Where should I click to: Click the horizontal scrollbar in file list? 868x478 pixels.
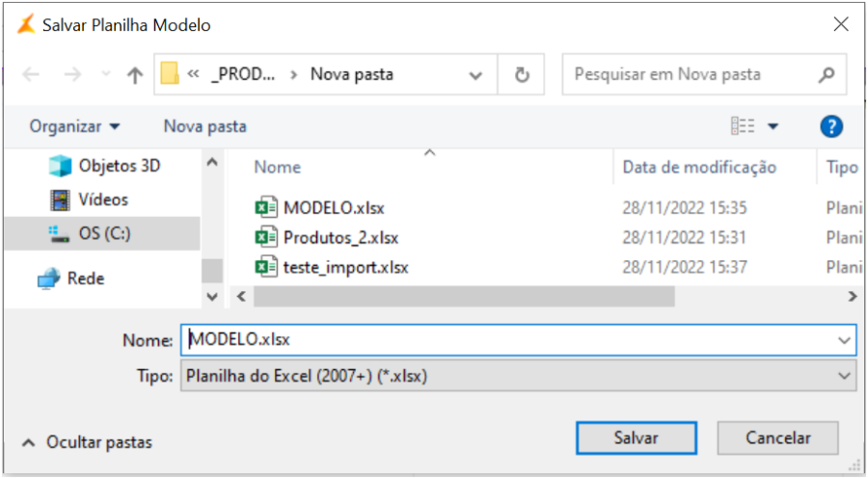[463, 297]
